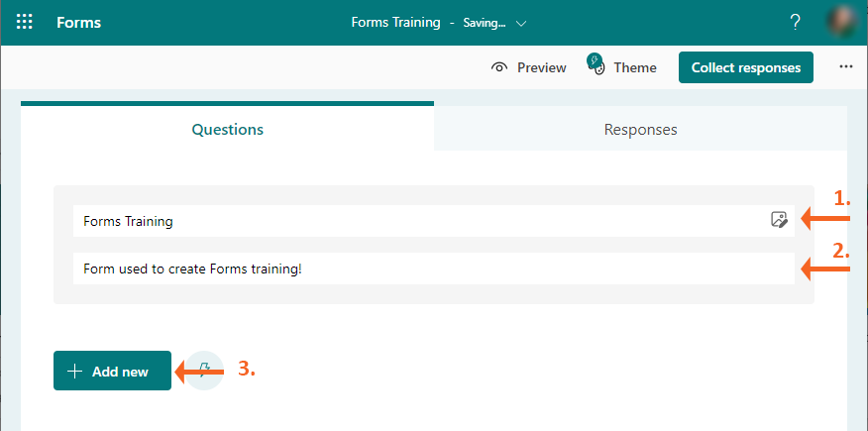Screen dimensions: 868x431
Task: Click the lightning badge above the Theme icon
Action: pos(593,59)
